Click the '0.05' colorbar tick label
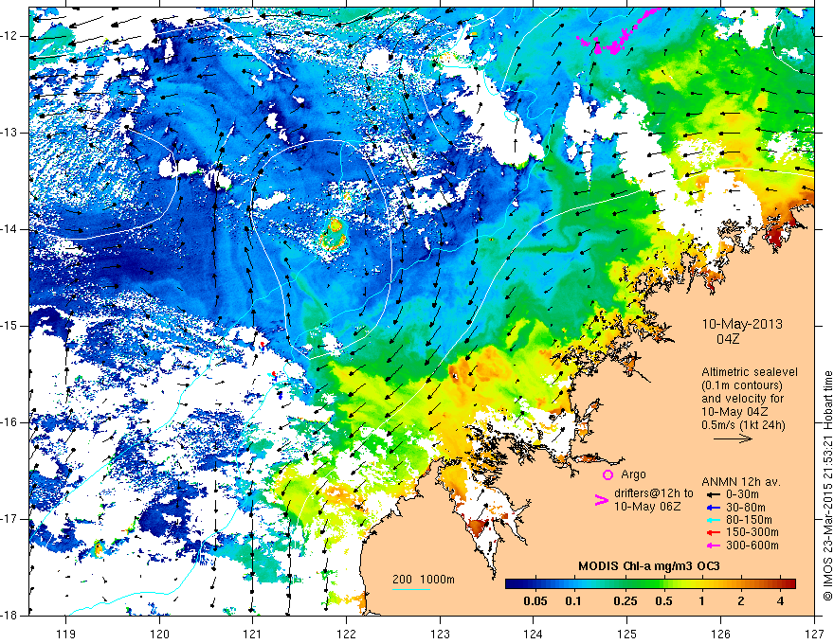834x644 pixels. pos(535,601)
